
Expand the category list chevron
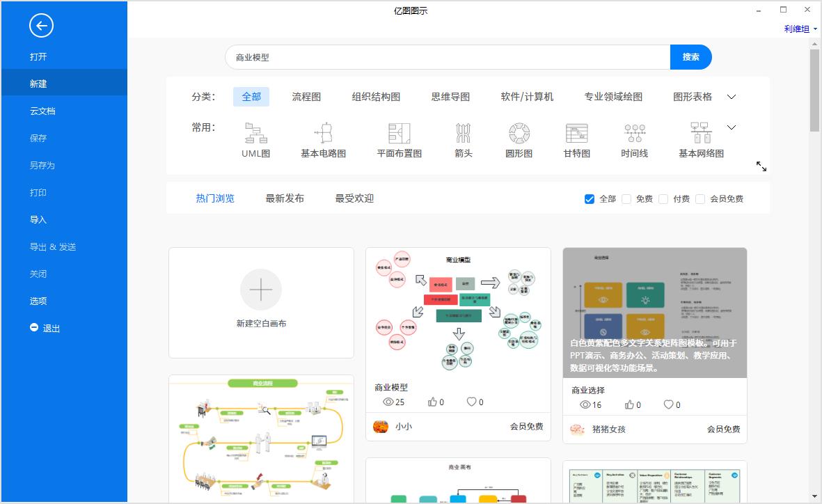tap(731, 97)
